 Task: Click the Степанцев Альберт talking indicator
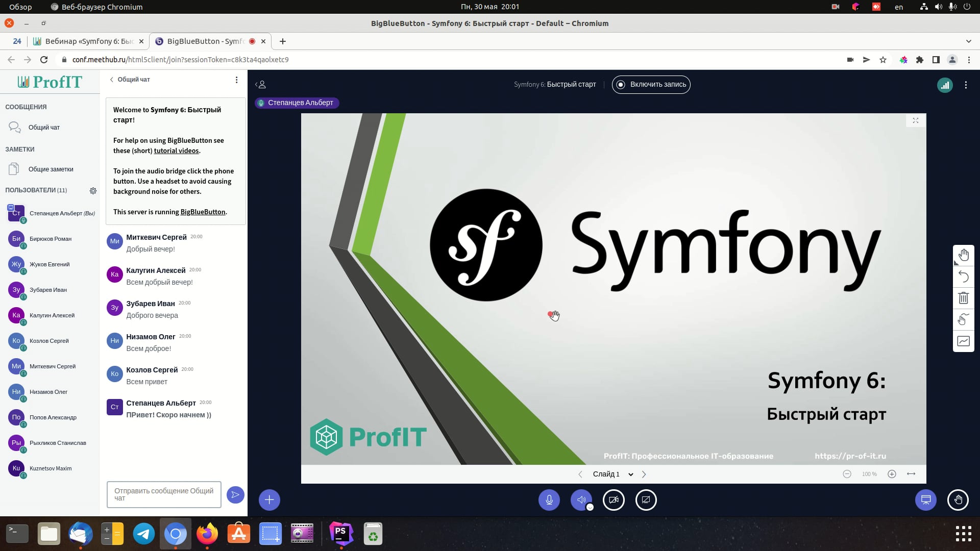[x=297, y=103]
